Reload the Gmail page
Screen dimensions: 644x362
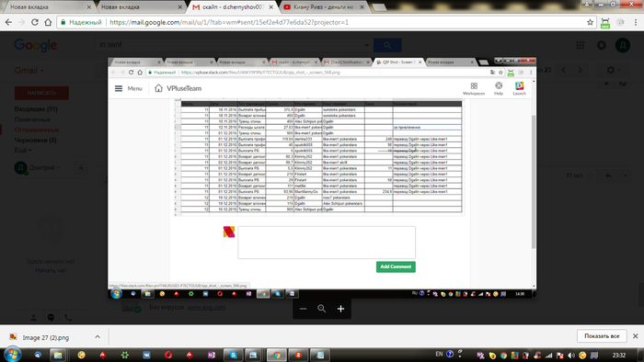[35, 23]
